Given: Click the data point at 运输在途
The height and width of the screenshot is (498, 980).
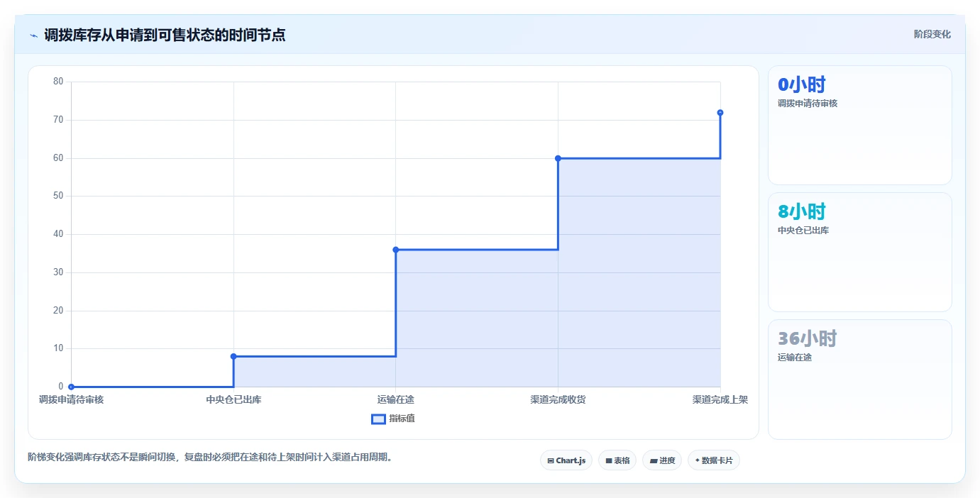Looking at the screenshot, I should click(x=396, y=250).
